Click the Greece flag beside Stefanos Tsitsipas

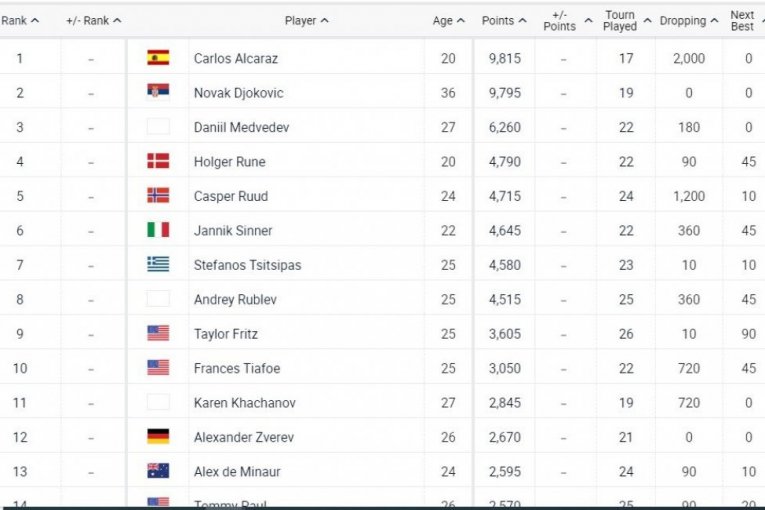pyautogui.click(x=158, y=265)
